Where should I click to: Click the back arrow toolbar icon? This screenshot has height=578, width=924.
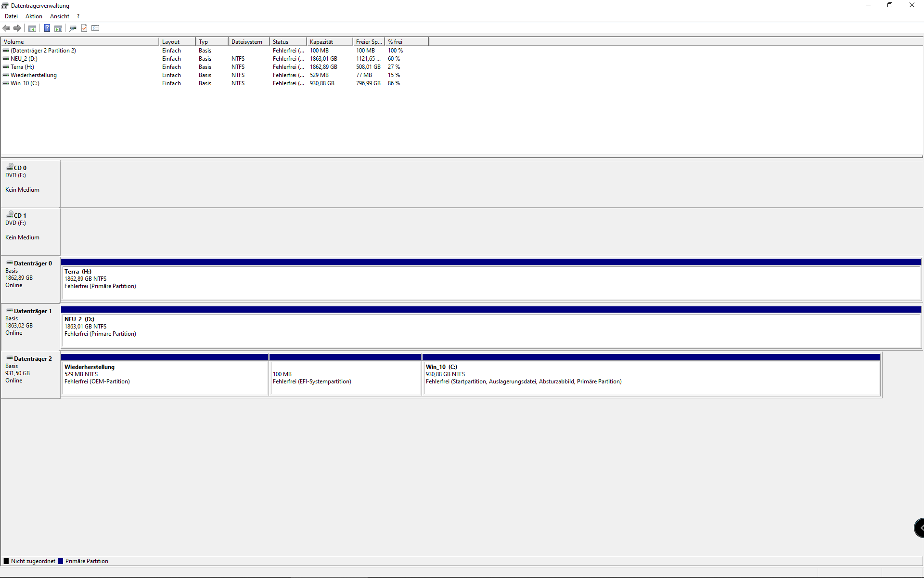pyautogui.click(x=6, y=28)
